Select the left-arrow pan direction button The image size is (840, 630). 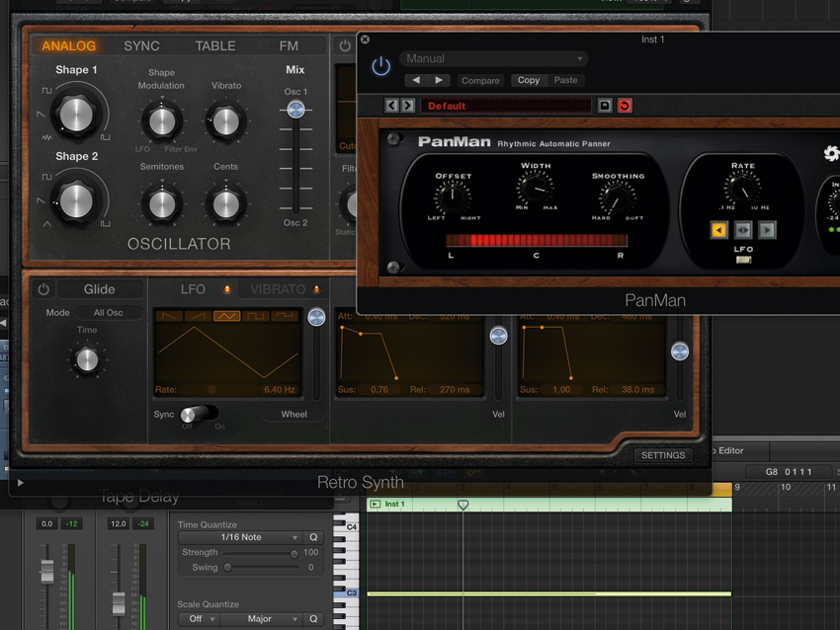(718, 230)
